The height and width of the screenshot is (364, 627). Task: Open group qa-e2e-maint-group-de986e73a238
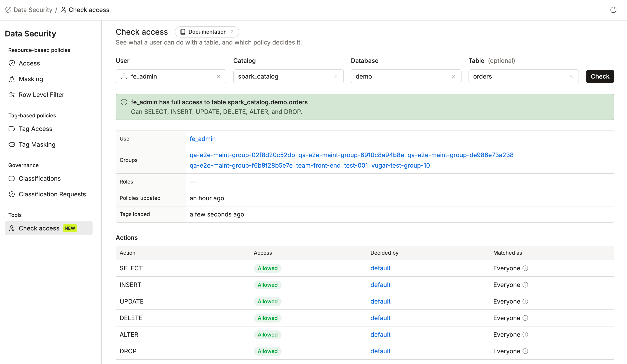tap(460, 155)
